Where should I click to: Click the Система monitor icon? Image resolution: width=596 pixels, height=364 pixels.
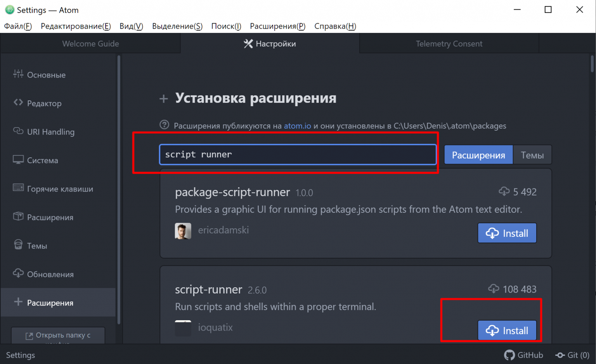[x=18, y=159]
